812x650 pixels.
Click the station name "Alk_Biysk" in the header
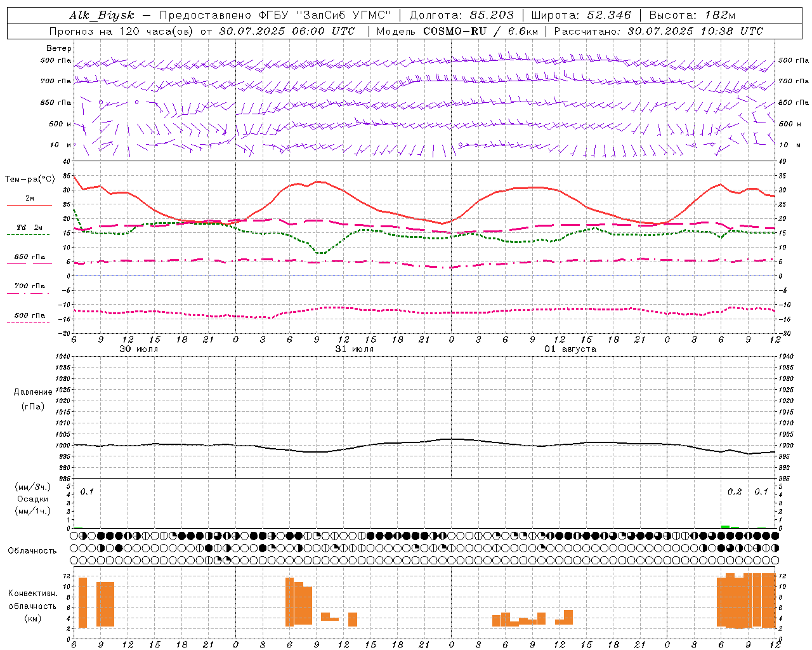(x=101, y=15)
